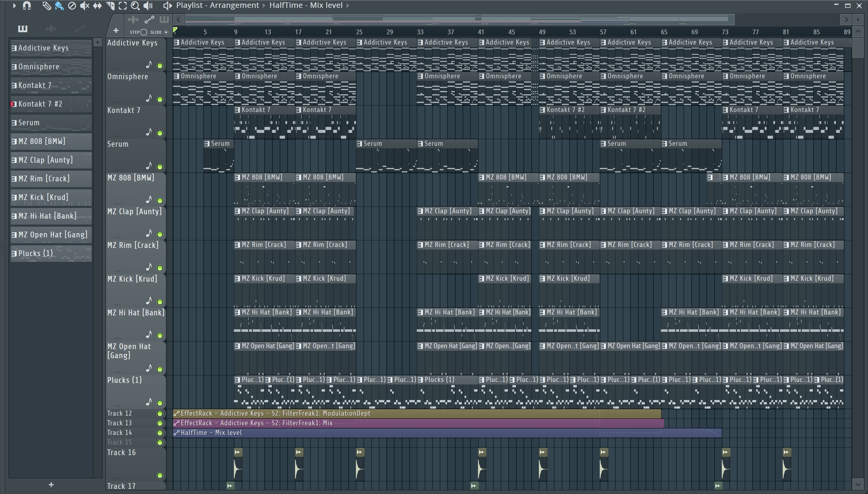This screenshot has width=868, height=494.
Task: Select Plucks (1) pattern in picker
Action: coord(51,253)
